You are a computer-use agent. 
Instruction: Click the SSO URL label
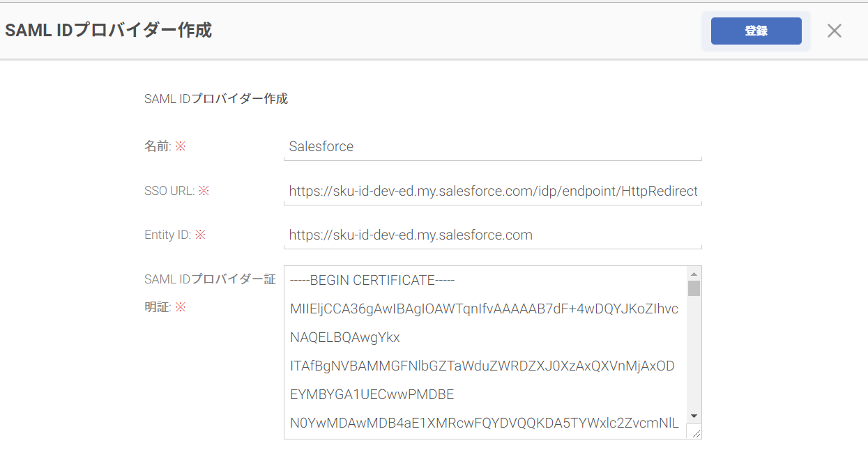click(176, 190)
